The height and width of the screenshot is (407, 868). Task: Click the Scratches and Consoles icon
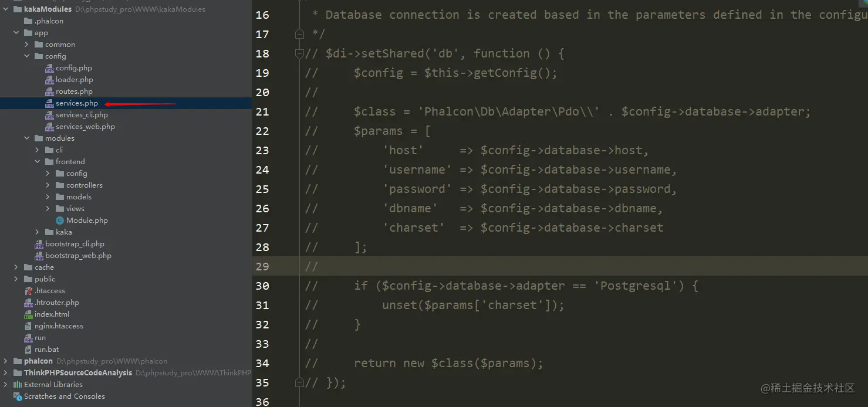coord(18,396)
